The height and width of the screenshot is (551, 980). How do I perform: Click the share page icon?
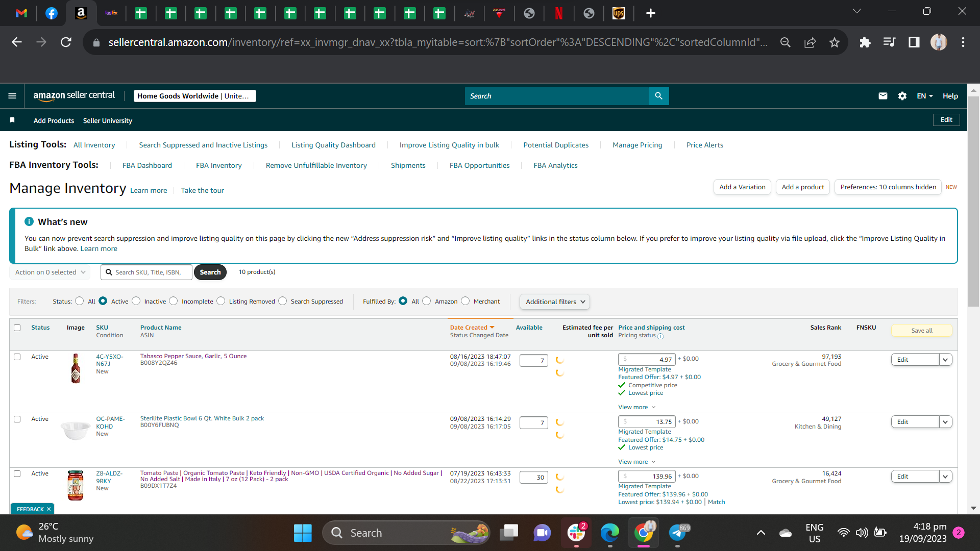[810, 42]
